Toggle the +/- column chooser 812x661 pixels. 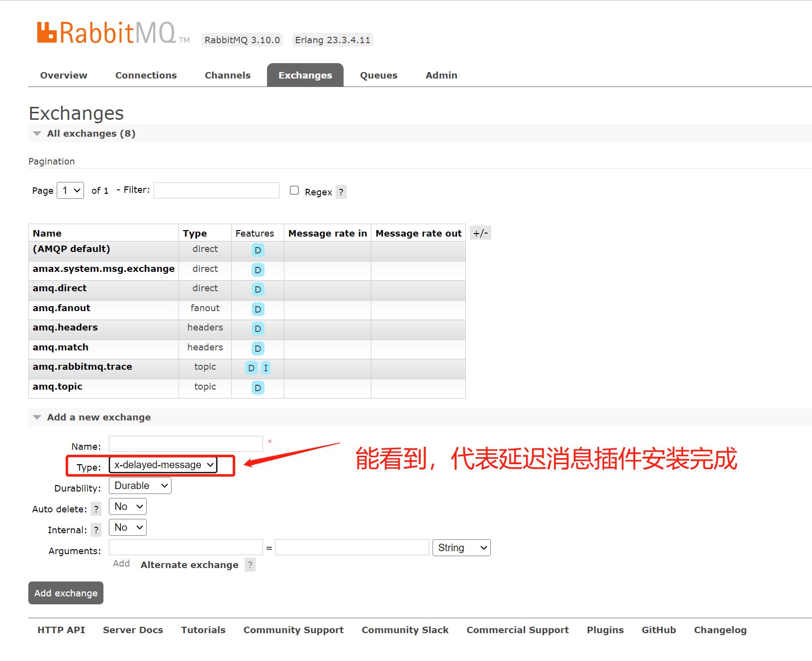coord(480,233)
